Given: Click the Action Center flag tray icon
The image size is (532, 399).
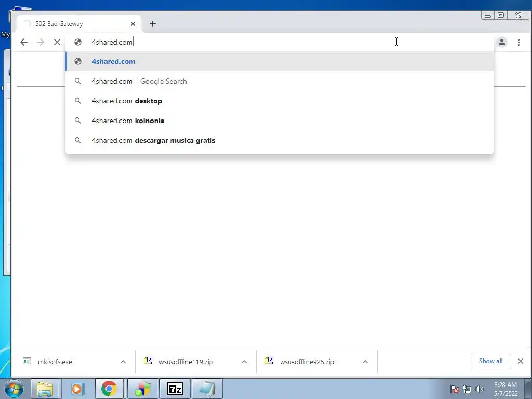Looking at the screenshot, I should click(455, 389).
